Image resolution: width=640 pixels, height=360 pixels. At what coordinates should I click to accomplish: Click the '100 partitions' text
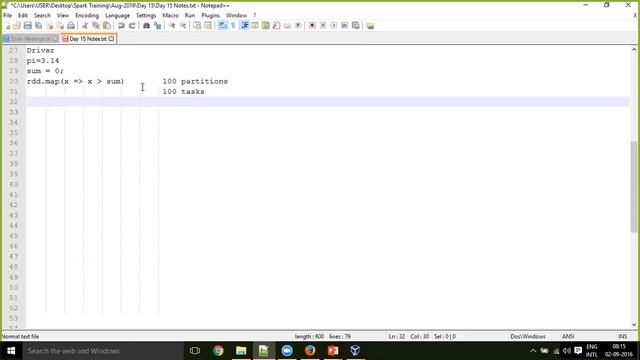click(195, 81)
